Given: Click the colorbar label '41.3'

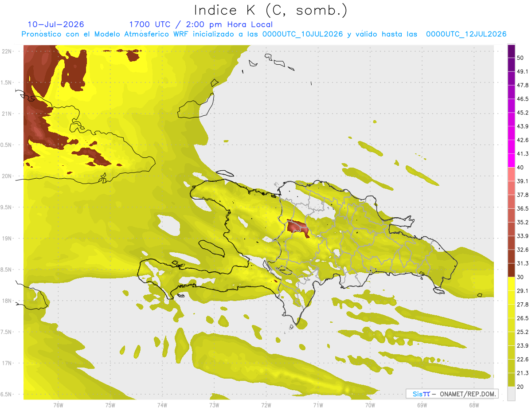Looking at the screenshot, I should pos(523,154).
